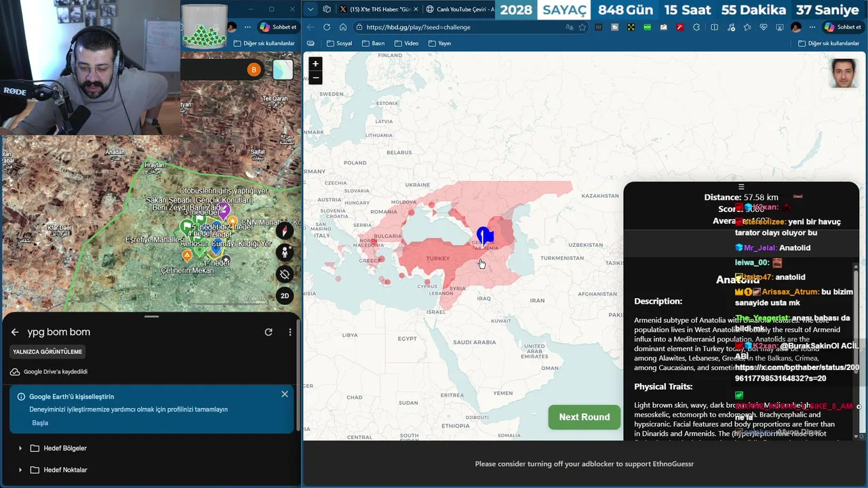Reload the hbd.gg page
The width and height of the screenshot is (868, 488).
click(x=327, y=27)
